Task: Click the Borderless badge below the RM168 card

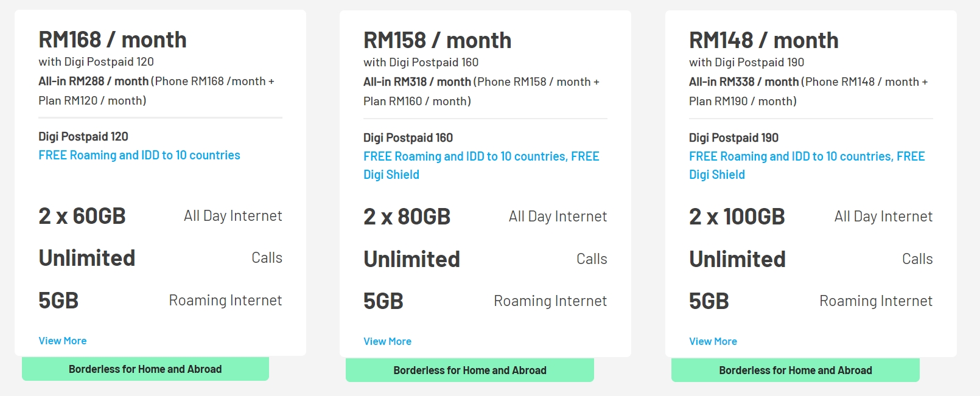Action: [145, 369]
